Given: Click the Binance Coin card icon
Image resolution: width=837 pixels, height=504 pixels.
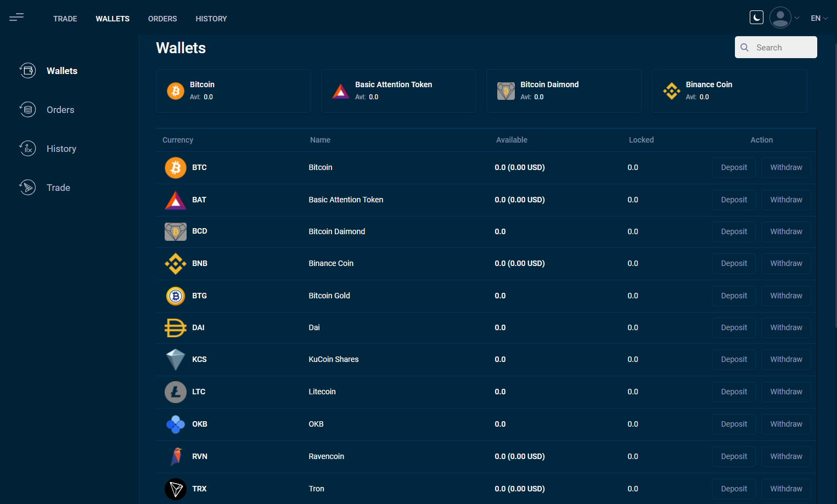Looking at the screenshot, I should pyautogui.click(x=671, y=91).
